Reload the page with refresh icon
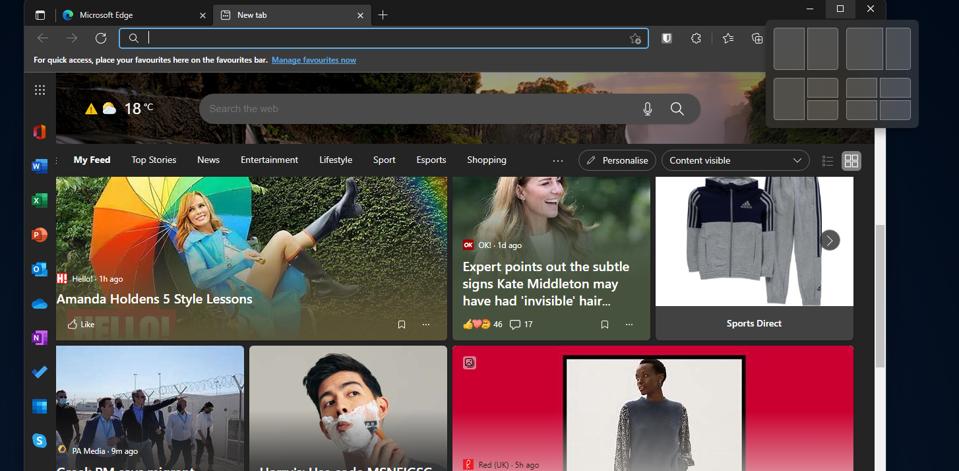Screen dimensions: 959x471 (101, 39)
